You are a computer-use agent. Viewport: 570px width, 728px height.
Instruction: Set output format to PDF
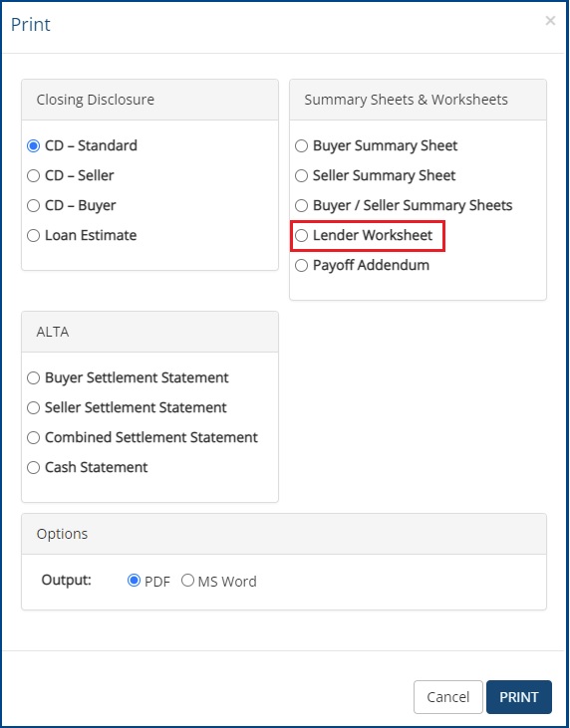point(134,581)
